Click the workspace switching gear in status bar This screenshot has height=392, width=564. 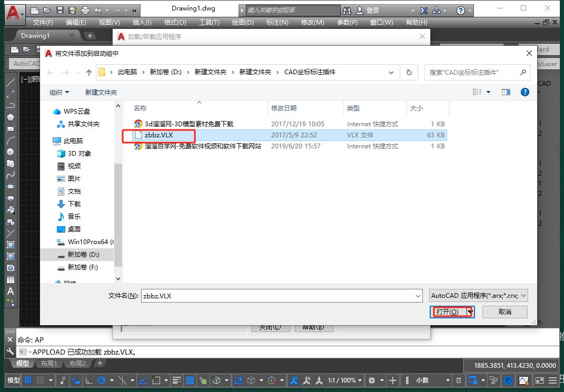[x=372, y=380]
